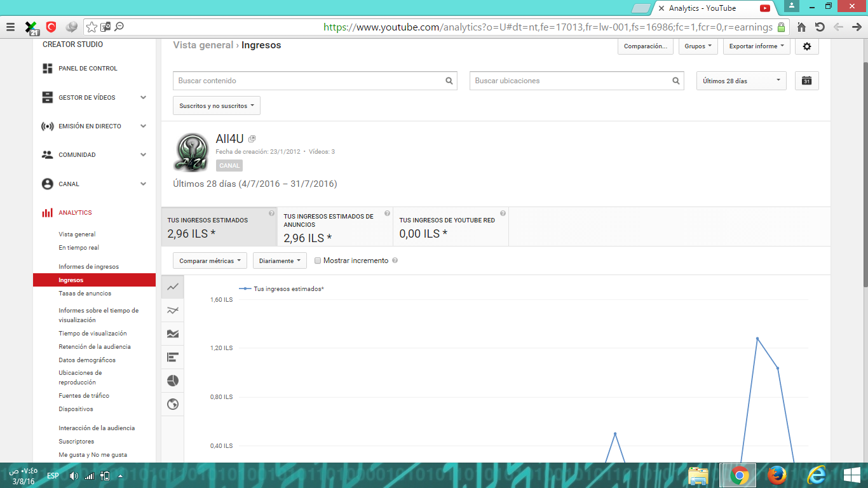Viewport: 868px width, 488px height.
Task: Select the Tus ingresos estimados metric tab
Action: [219, 227]
